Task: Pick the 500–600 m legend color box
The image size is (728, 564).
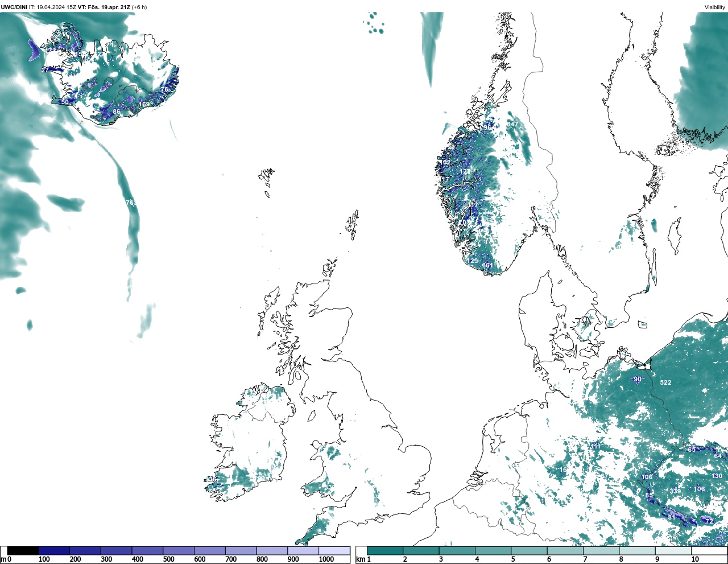Action: point(179,550)
